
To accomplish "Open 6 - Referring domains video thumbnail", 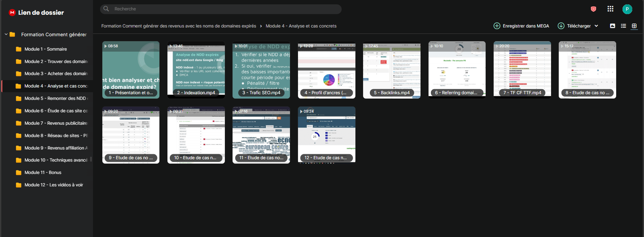I will (x=457, y=70).
